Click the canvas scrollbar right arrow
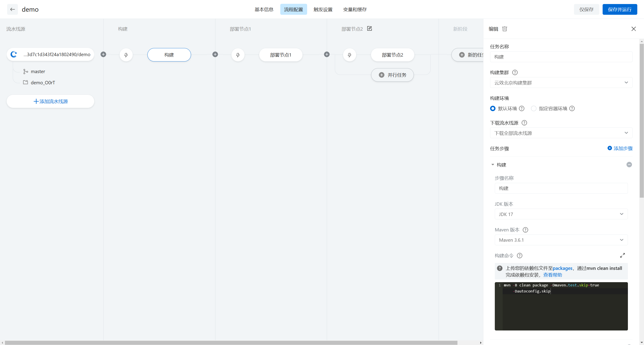This screenshot has height=345, width=644. point(480,343)
